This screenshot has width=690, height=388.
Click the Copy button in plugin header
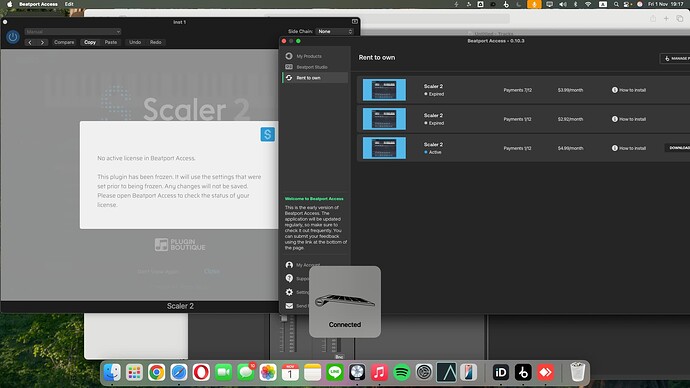point(90,42)
